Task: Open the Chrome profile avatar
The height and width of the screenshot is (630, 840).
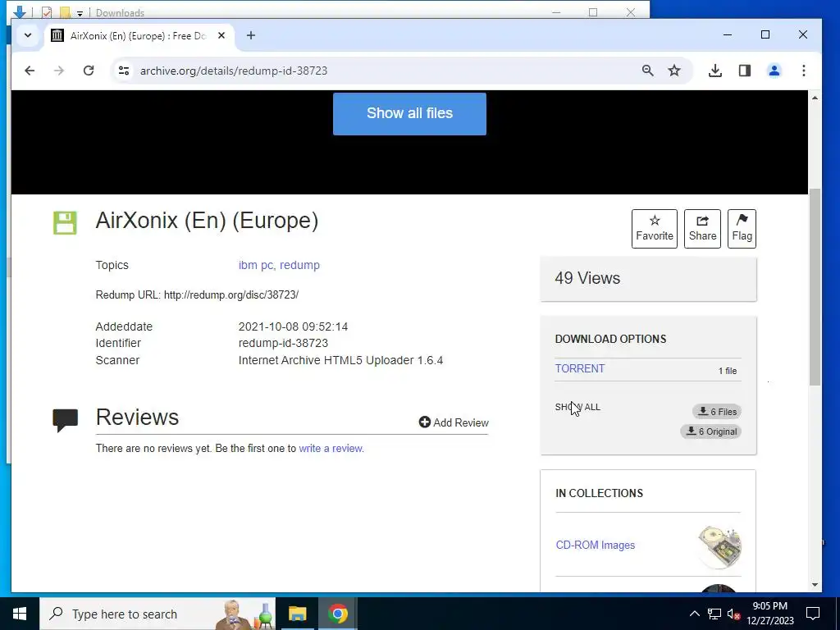Action: [x=774, y=71]
